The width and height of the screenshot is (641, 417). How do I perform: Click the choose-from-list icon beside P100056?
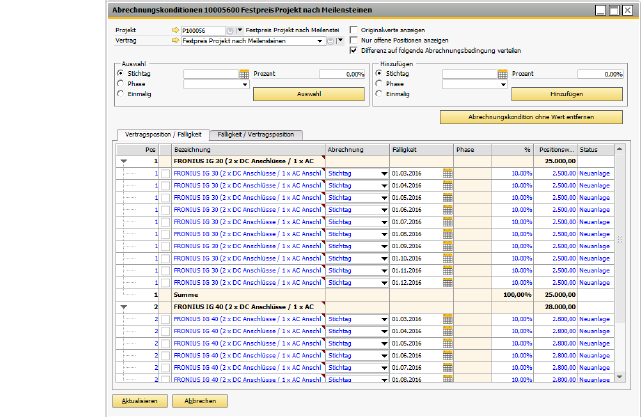(230, 31)
